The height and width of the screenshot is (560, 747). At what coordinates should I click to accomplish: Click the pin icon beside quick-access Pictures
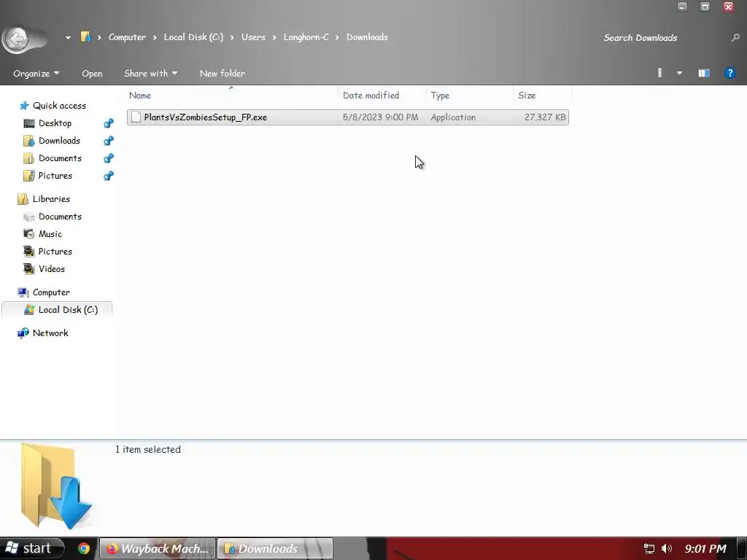coord(109,176)
